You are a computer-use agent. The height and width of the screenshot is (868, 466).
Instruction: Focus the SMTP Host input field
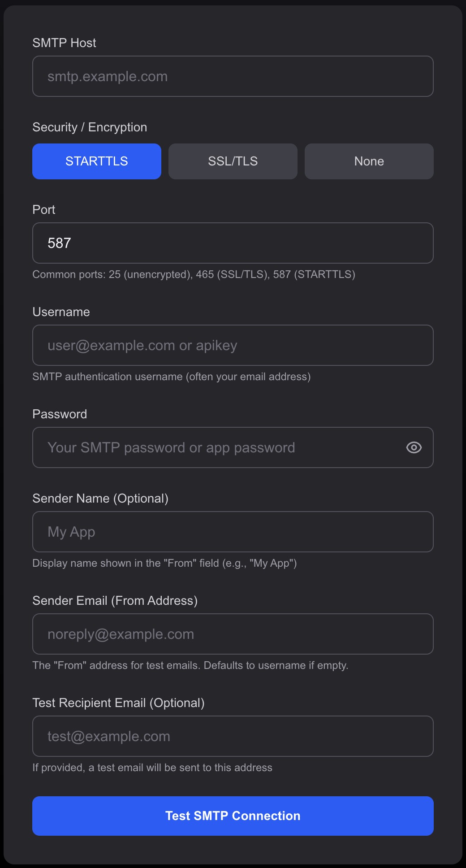pos(233,76)
